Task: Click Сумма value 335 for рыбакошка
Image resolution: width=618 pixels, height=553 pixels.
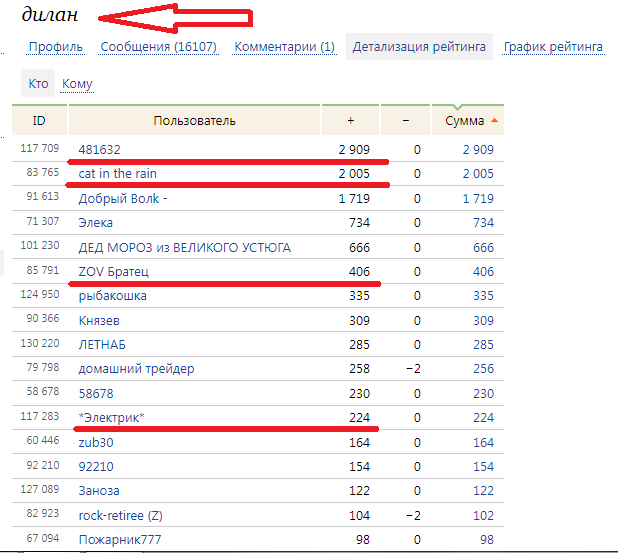Action: coord(483,296)
